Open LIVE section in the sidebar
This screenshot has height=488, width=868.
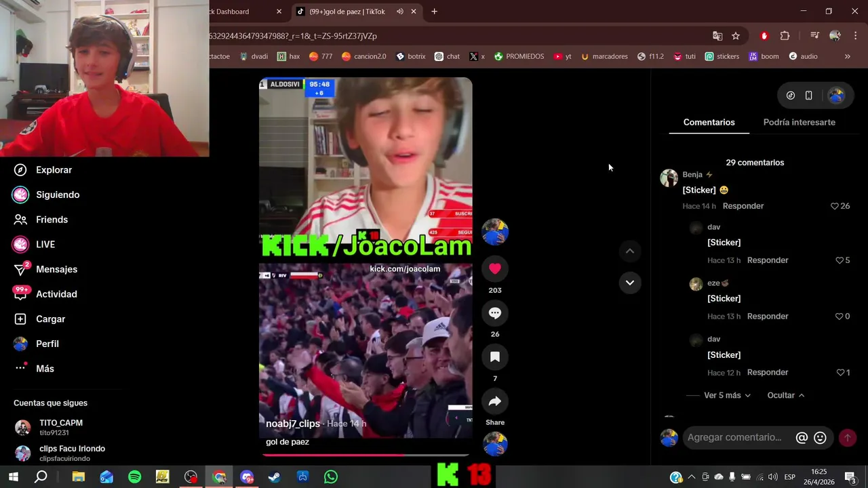34,244
